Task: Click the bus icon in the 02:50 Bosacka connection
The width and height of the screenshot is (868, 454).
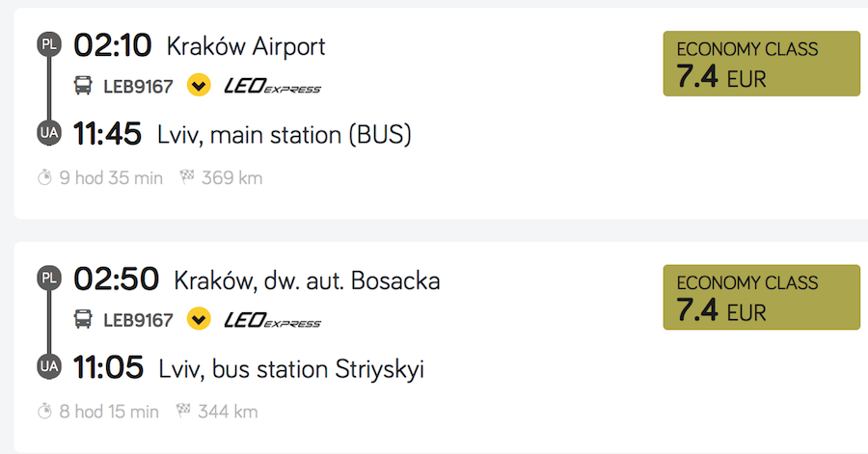Action: 84,319
